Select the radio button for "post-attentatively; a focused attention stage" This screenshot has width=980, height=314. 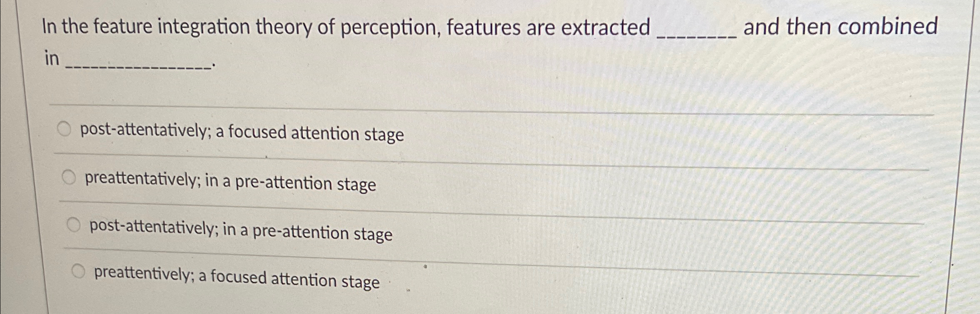click(x=65, y=128)
